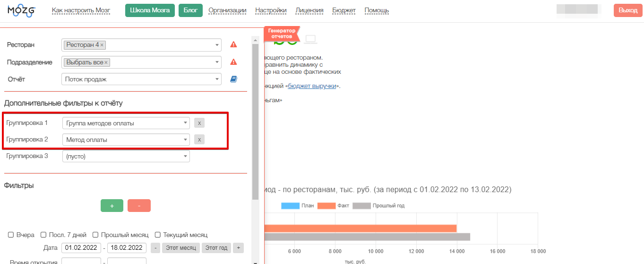Open the Помощь menu item
Screen dimensions: 644x264
(377, 10)
